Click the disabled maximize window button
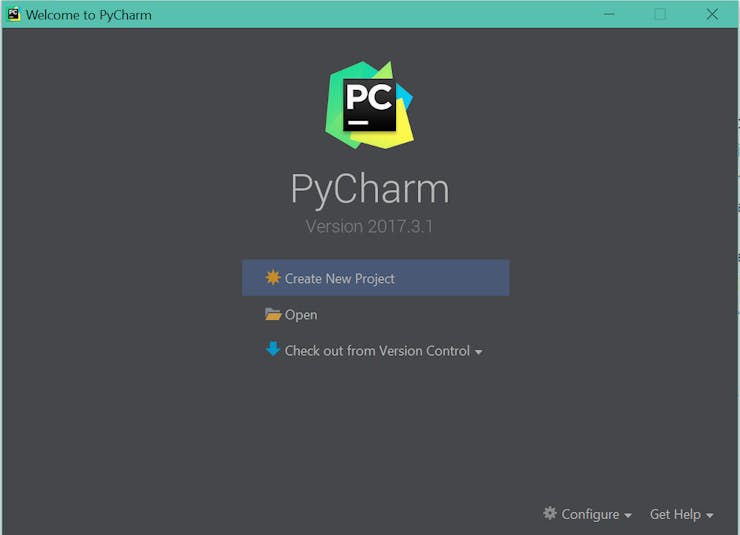The image size is (740, 535). pos(660,15)
